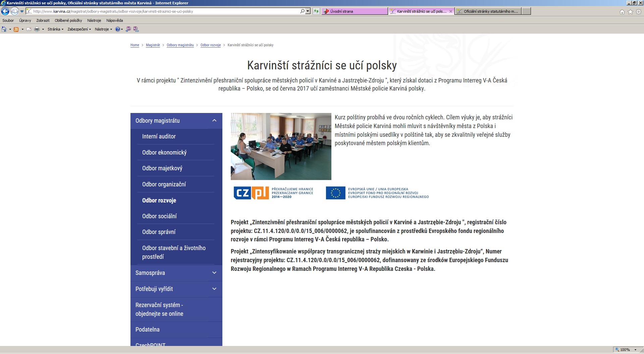Open the Favorites star icon

(x=630, y=12)
